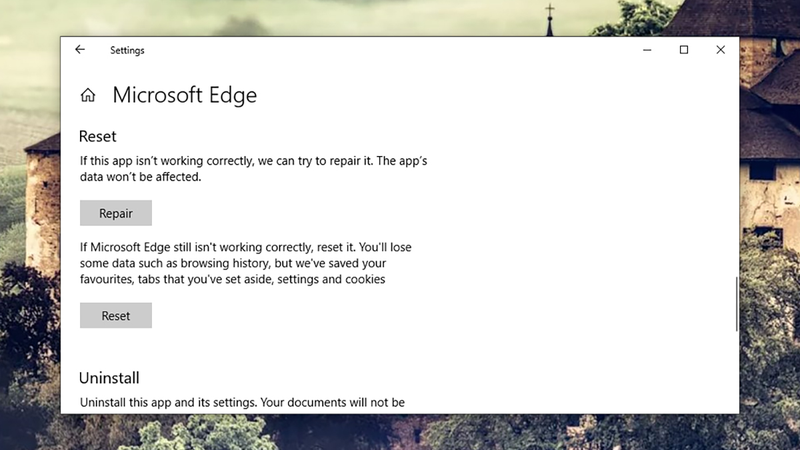Screen dimensions: 800x450
Task: Click the Repair button
Action: coord(116,213)
